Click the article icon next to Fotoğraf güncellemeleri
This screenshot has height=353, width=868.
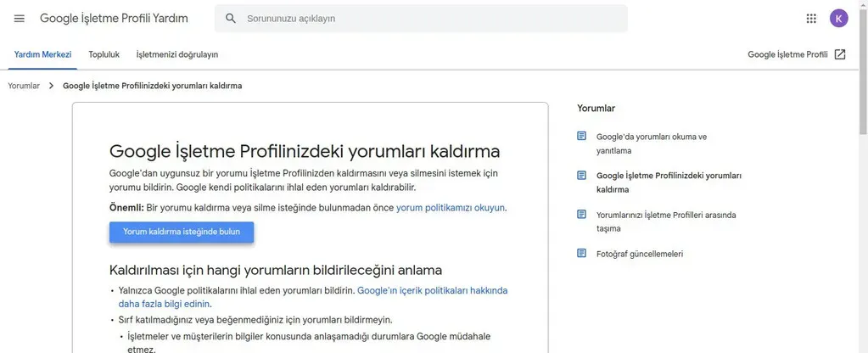click(581, 254)
